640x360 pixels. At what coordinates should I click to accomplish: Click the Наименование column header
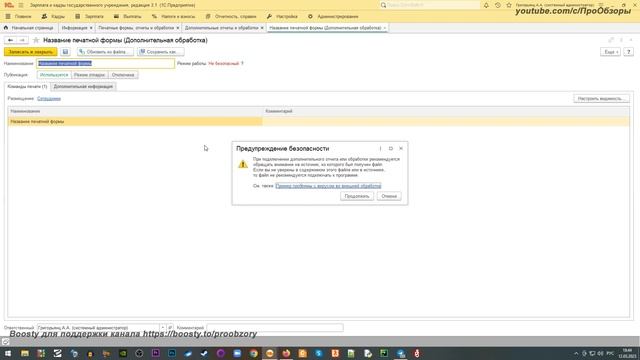tap(136, 111)
